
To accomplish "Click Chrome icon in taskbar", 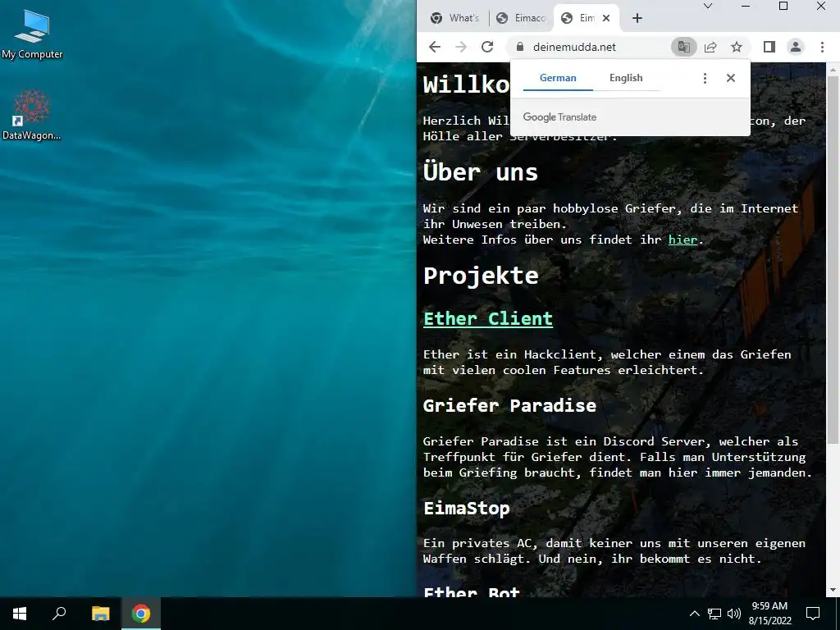I will click(x=141, y=614).
